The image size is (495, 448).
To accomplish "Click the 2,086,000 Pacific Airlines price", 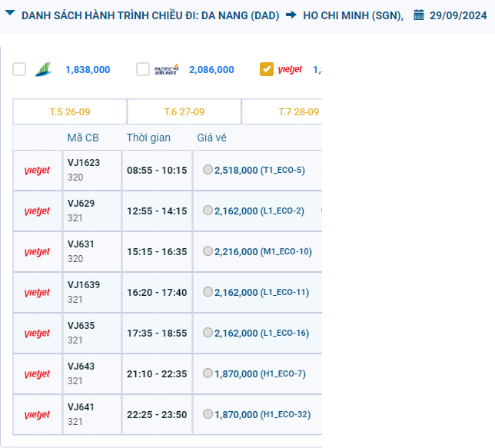I will [211, 70].
